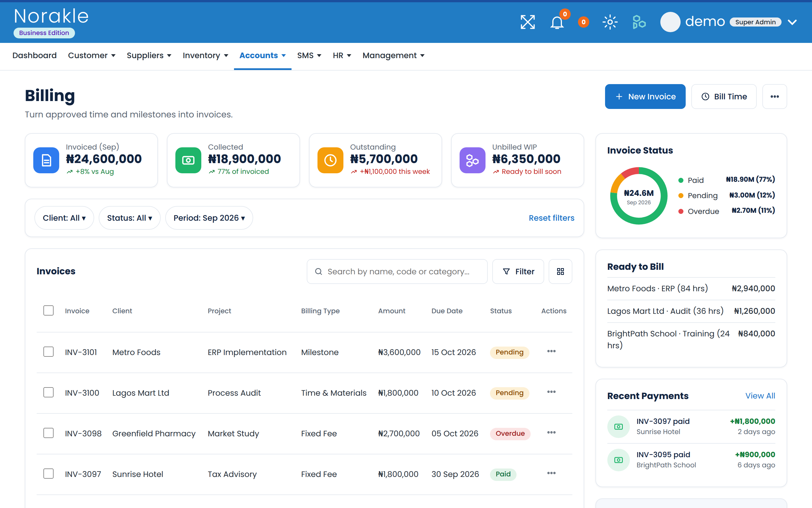Click the Paid status badge for INV-3097
The height and width of the screenshot is (508, 812).
(x=503, y=474)
